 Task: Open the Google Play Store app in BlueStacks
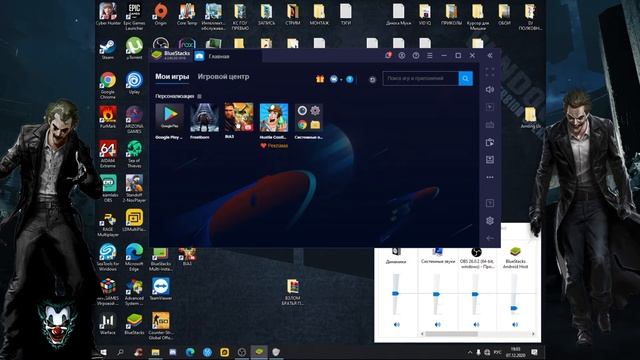click(169, 118)
